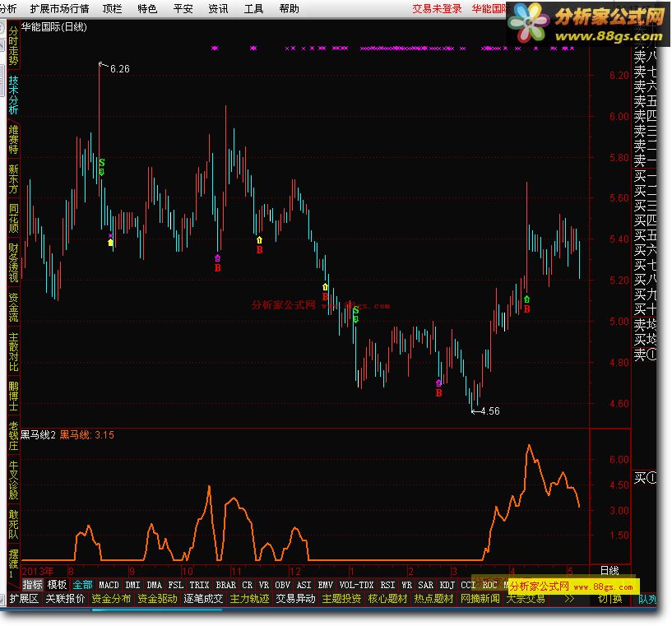
Task: Expand more bottom tabs with >> arrow
Action: coord(569,599)
